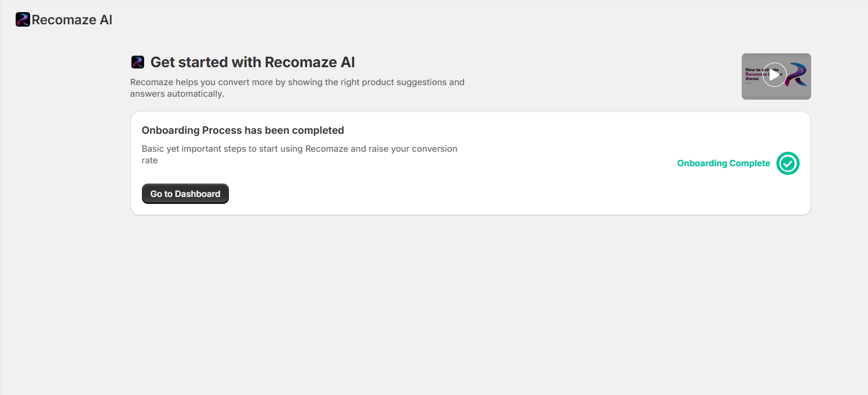This screenshot has width=868, height=395.
Task: Click "answers automatically." in the intro text
Action: pos(177,94)
